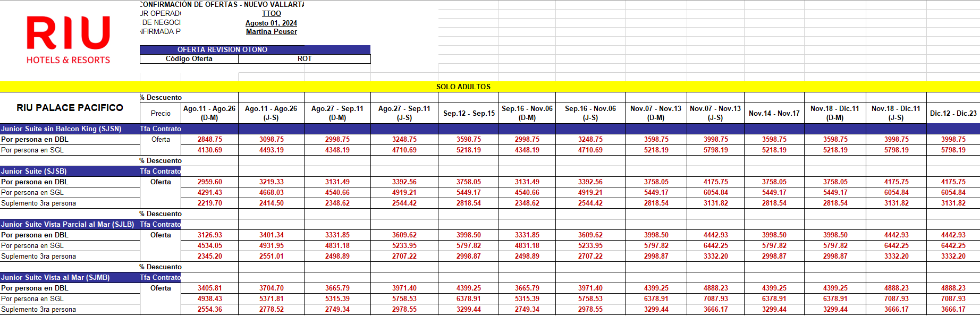The height and width of the screenshot is (316, 980).
Task: Select the value 4493.19
Action: [x=272, y=150]
